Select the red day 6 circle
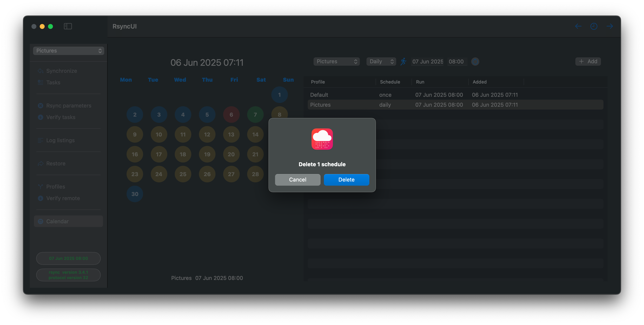The image size is (644, 325). point(231,115)
